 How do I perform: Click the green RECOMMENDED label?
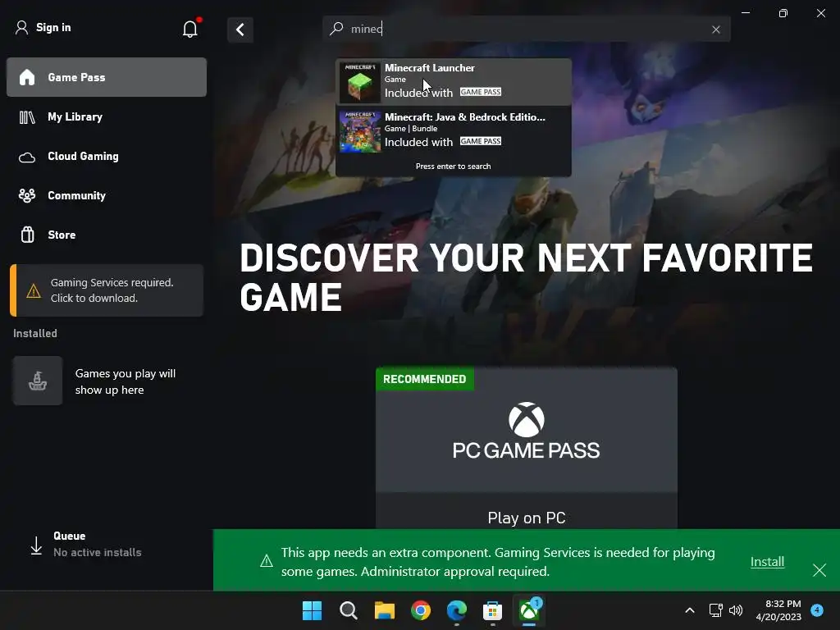pyautogui.click(x=425, y=379)
